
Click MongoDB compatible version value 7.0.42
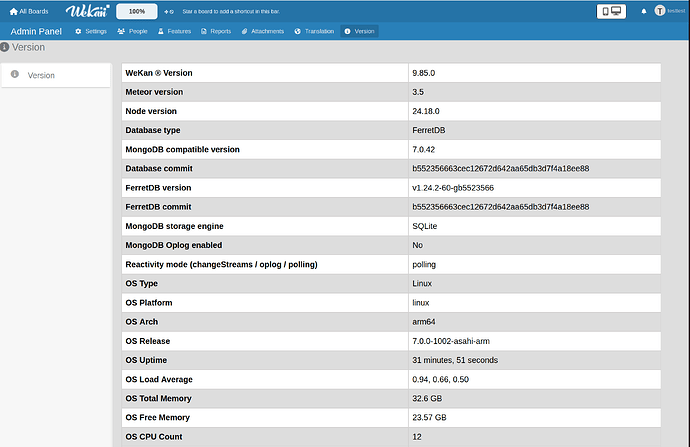(x=423, y=150)
